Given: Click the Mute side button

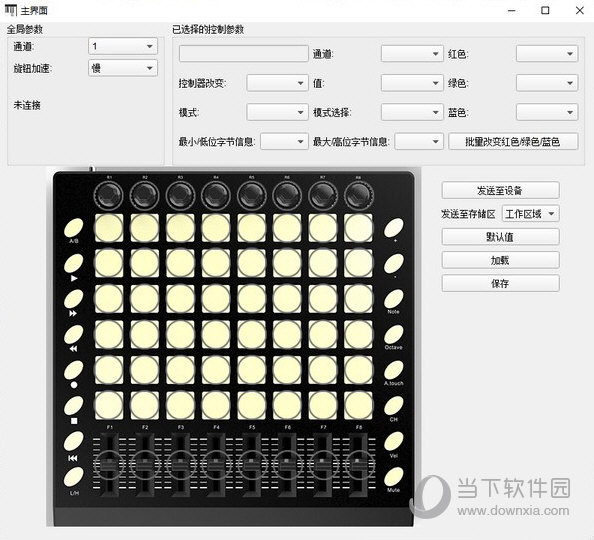Looking at the screenshot, I should 394,476.
